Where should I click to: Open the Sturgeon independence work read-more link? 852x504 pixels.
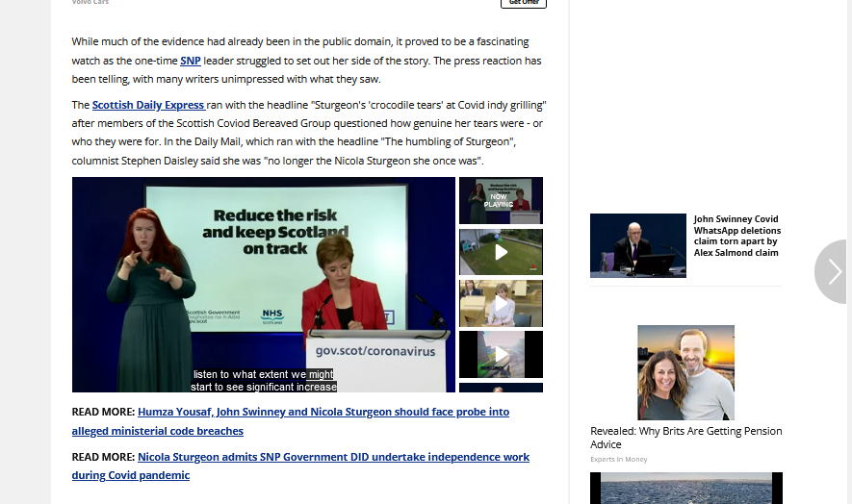pyautogui.click(x=300, y=466)
